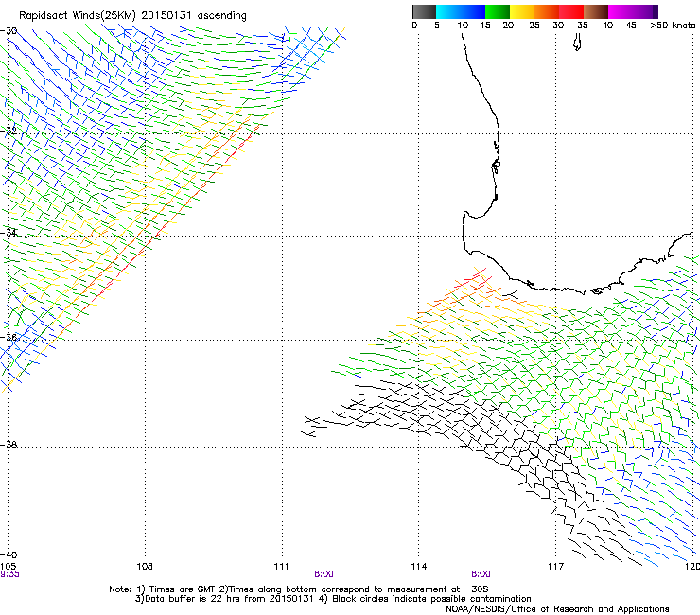Click the purple '9:35' time label

(x=9, y=574)
